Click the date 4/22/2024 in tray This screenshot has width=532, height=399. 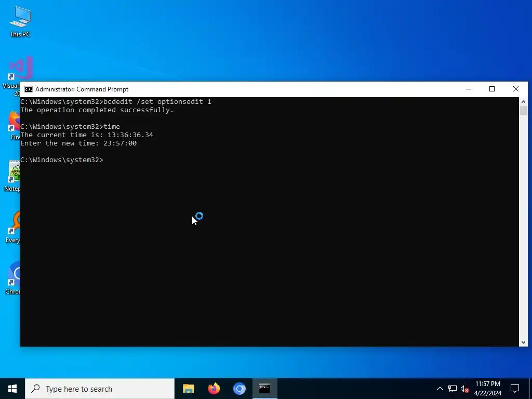[487, 393]
